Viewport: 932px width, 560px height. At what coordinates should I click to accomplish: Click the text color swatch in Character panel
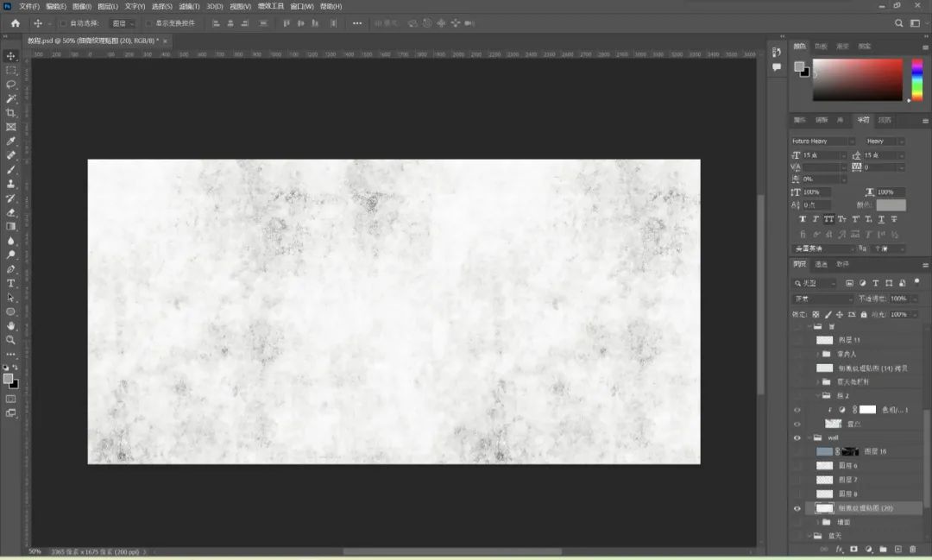click(x=891, y=205)
